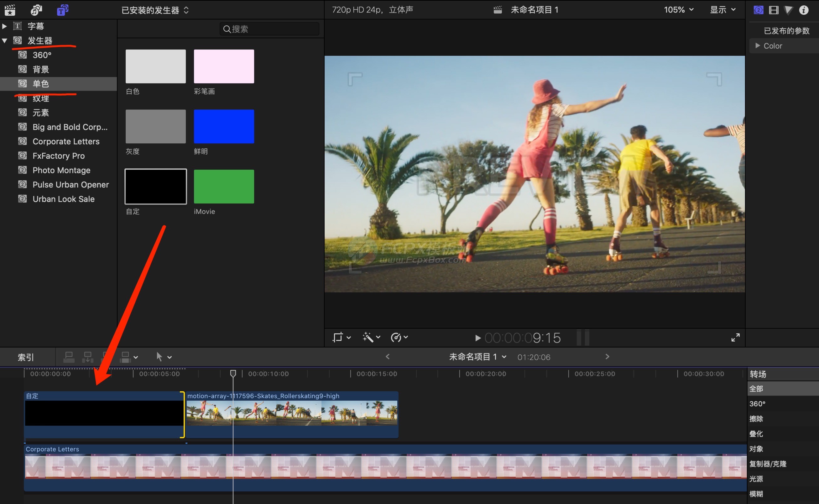Open the 显示 view options dropdown
Viewport: 819px width, 504px height.
tap(722, 10)
